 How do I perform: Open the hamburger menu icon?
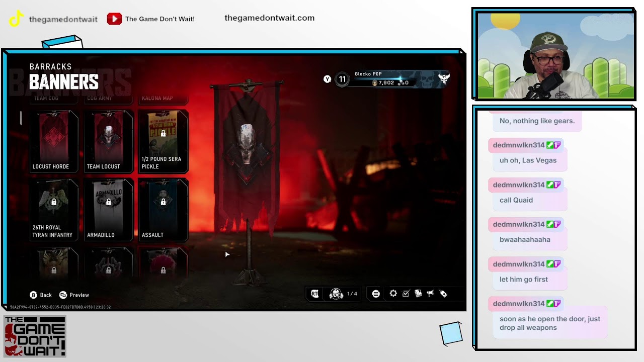click(x=376, y=294)
